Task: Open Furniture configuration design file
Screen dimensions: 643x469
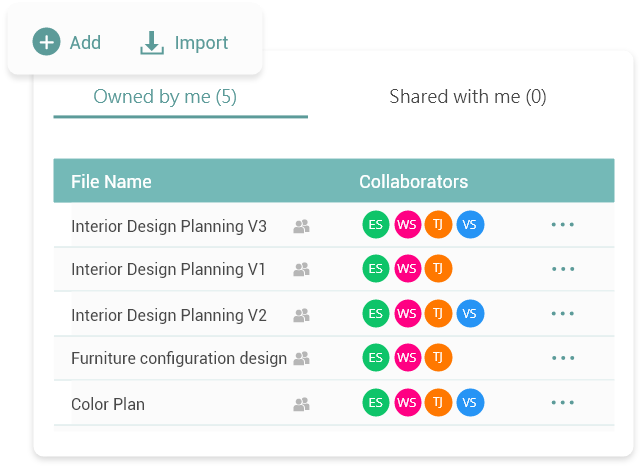Action: (x=178, y=358)
